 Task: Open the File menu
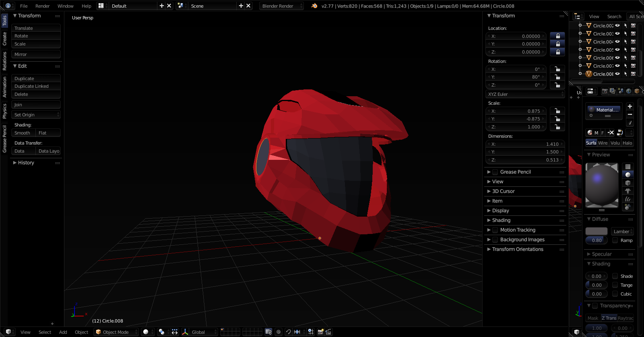(x=24, y=6)
